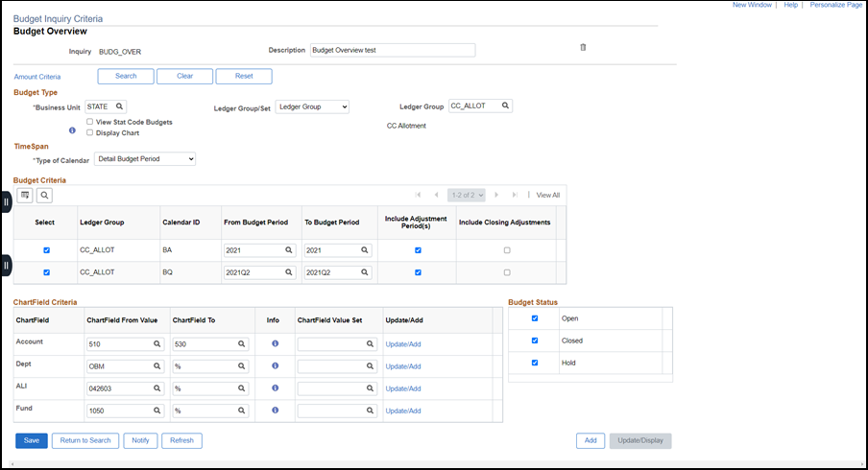Click the Budget Criteria find search icon

tap(44, 195)
